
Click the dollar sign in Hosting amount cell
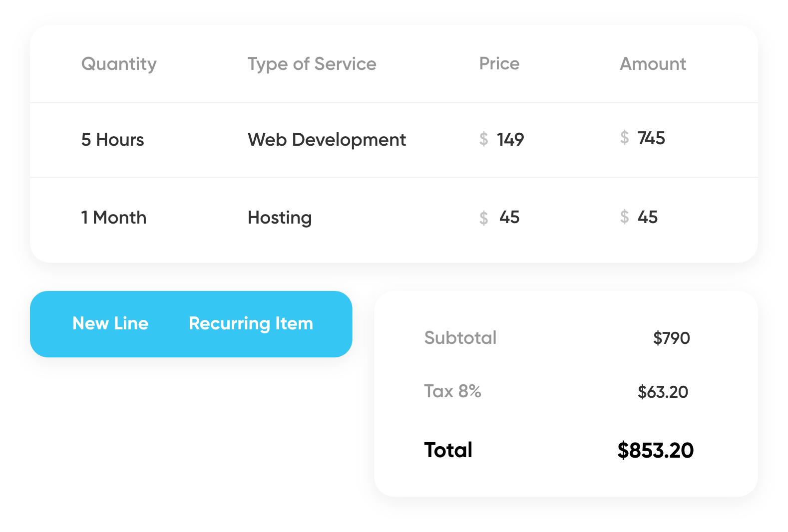[x=624, y=216]
